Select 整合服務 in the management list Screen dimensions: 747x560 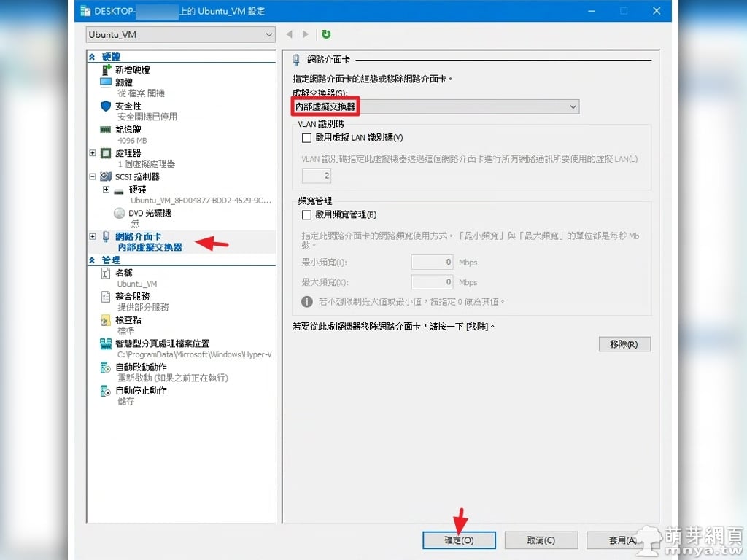tap(133, 297)
